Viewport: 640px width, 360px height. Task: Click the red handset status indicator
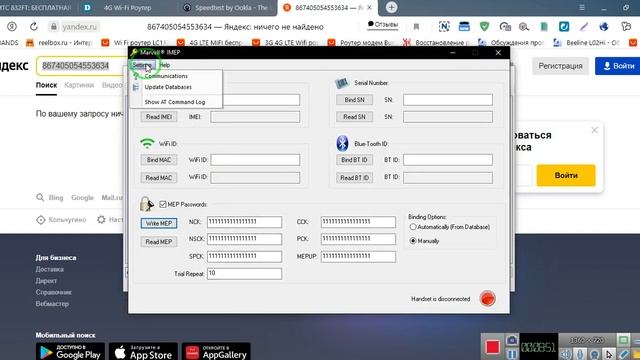pos(487,298)
